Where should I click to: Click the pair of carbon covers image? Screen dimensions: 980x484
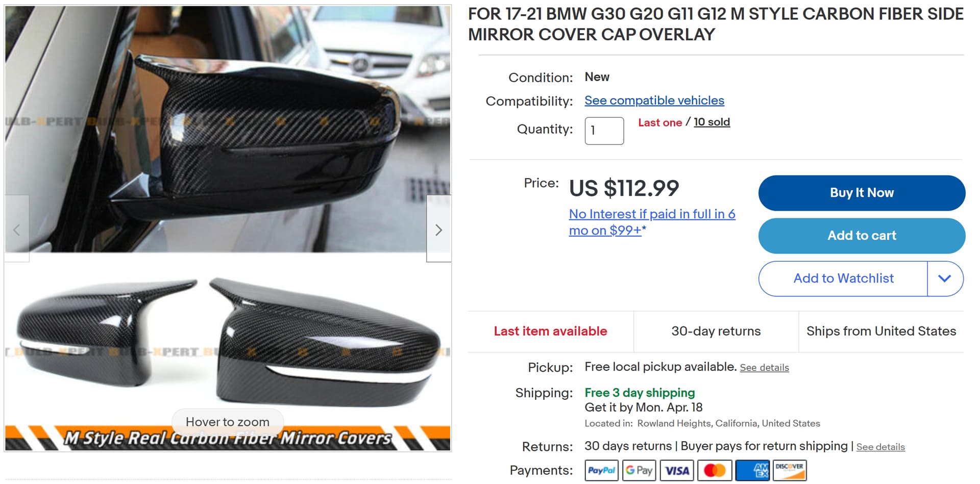click(x=228, y=352)
